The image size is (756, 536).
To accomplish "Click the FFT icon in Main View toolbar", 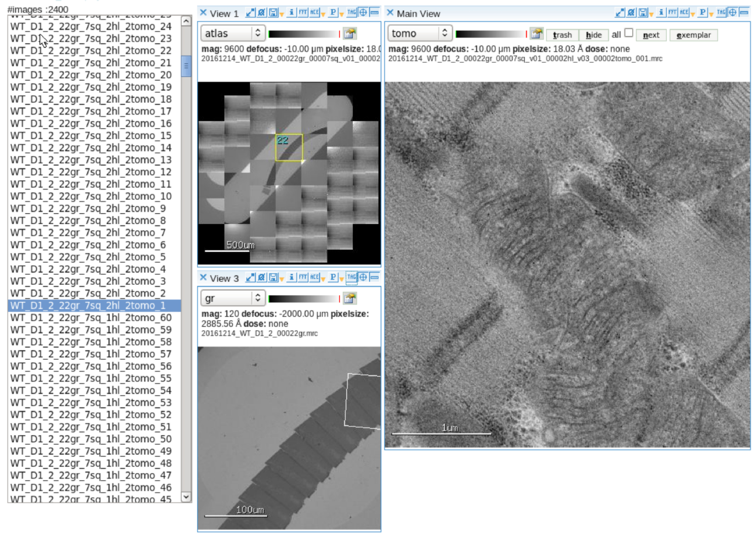I will tap(672, 13).
